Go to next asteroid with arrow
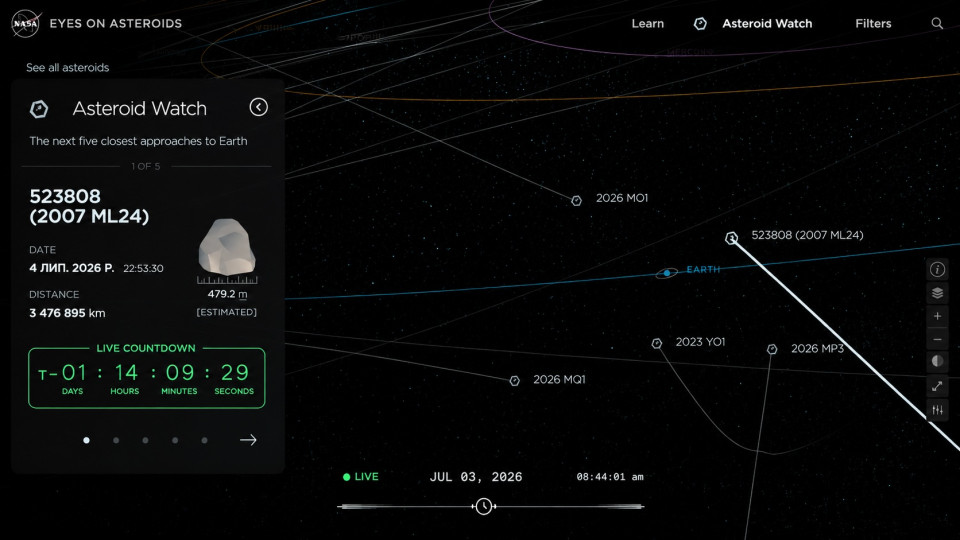 click(248, 440)
